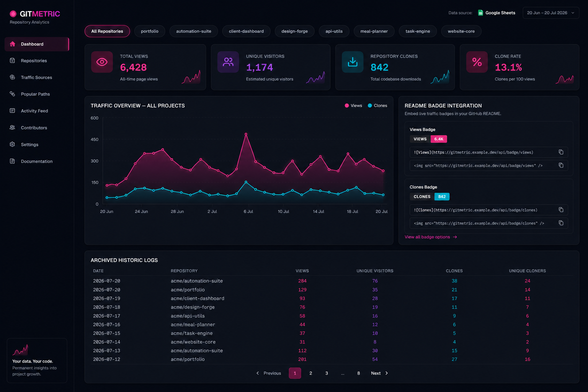
Task: Click the acme/design-forge repository cell
Action: click(193, 307)
